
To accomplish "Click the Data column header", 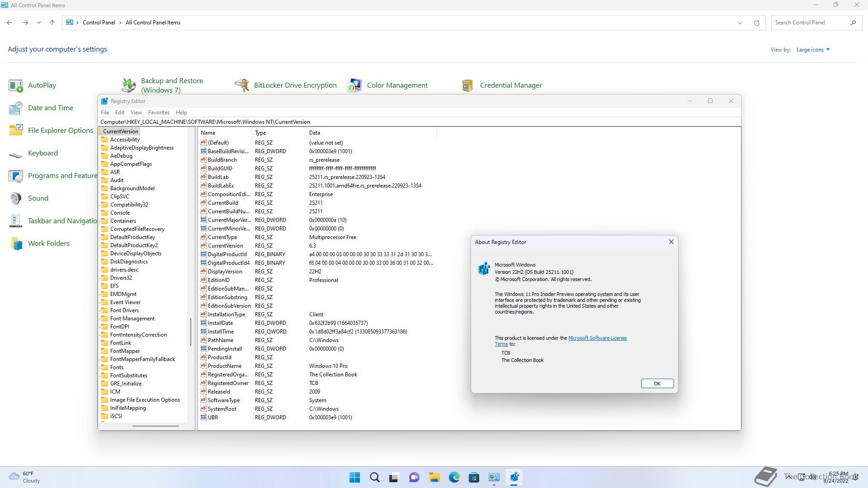I will (371, 133).
